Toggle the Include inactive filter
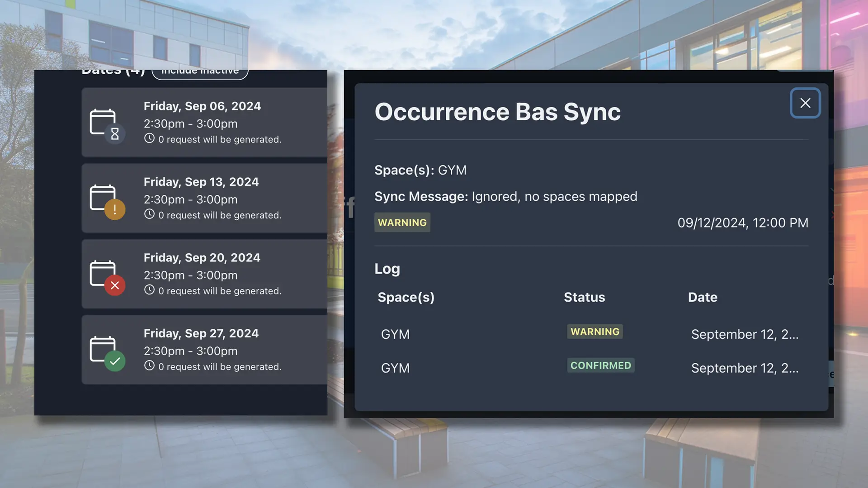 point(200,72)
